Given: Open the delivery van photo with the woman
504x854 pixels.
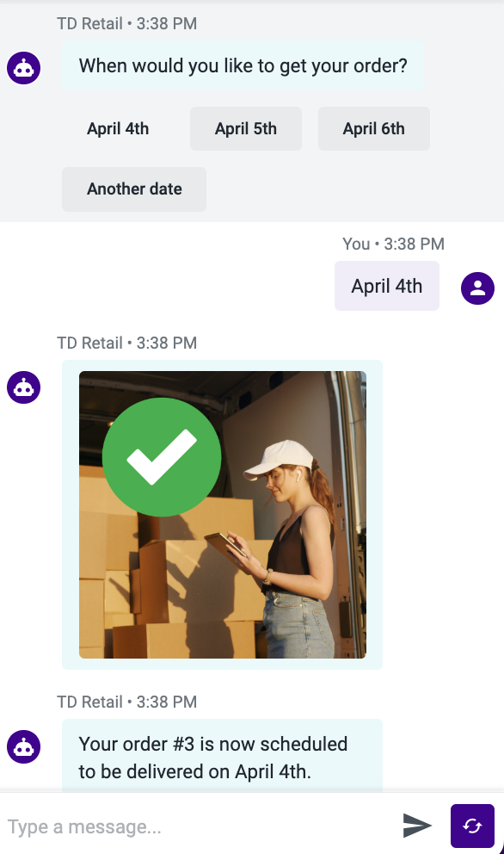Looking at the screenshot, I should point(223,515).
